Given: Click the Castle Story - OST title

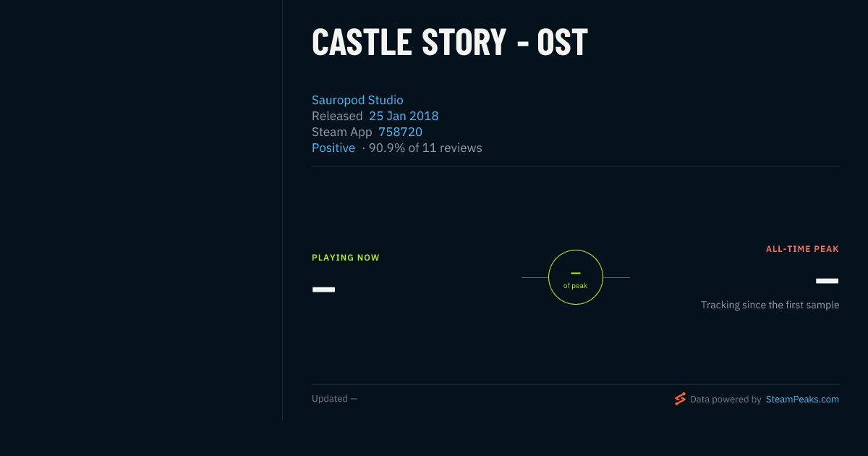Looking at the screenshot, I should tap(450, 42).
